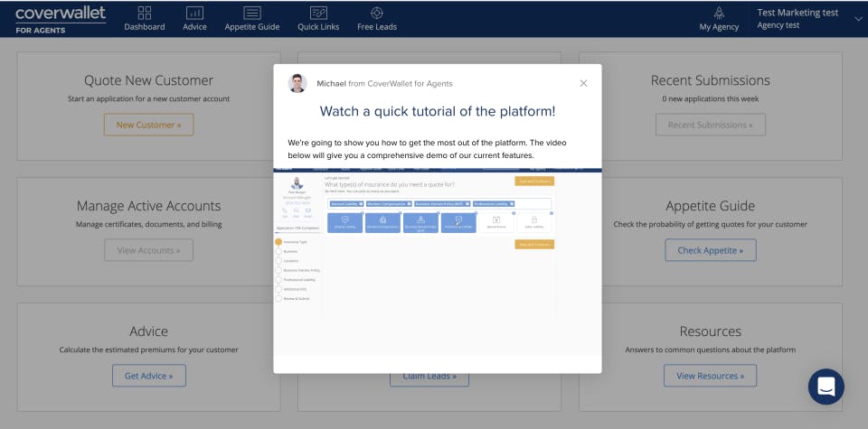The image size is (868, 429).
Task: Click the Manage Active Accounts heading
Action: point(148,206)
